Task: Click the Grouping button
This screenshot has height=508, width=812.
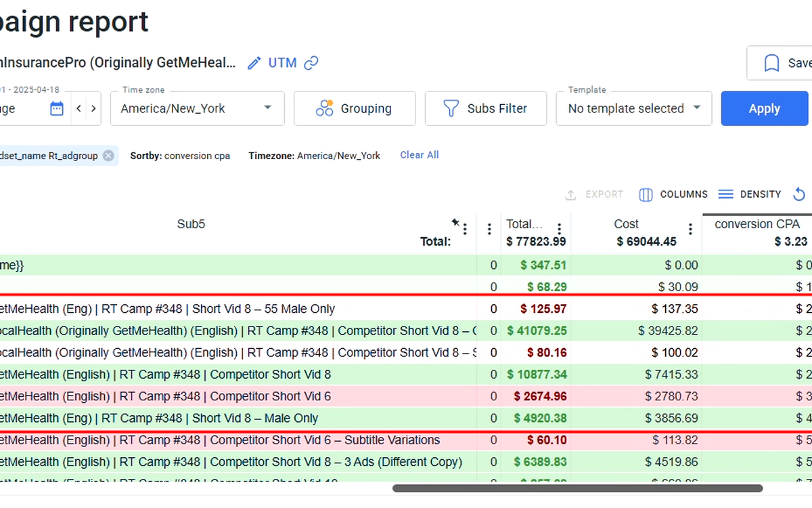Action: 355,108
